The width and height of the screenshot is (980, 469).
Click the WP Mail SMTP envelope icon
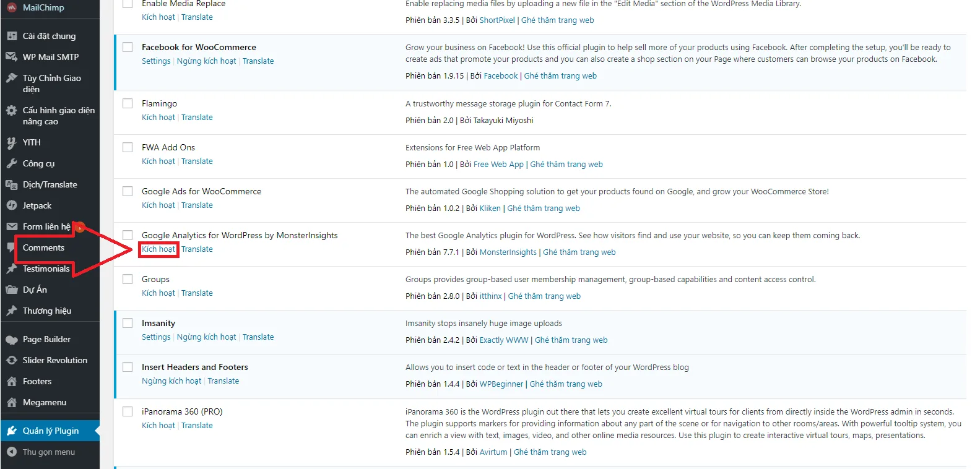12,57
